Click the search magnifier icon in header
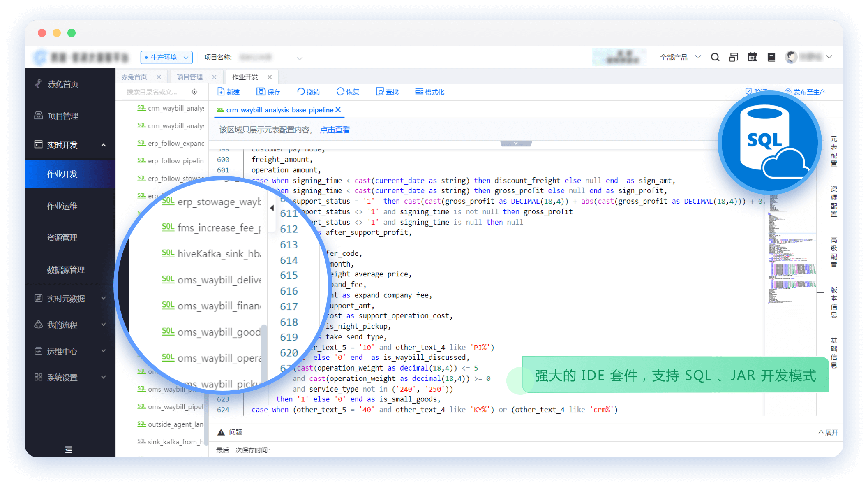This screenshot has height=487, width=868. 715,57
